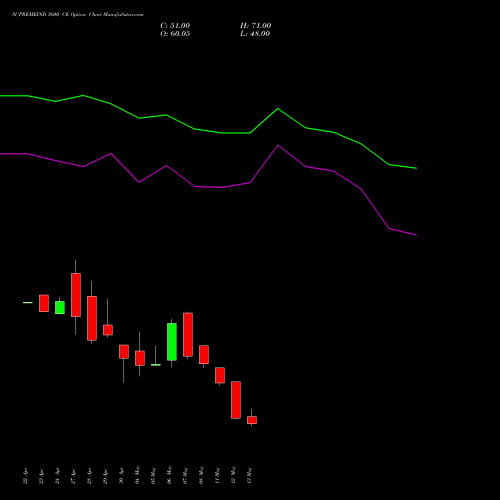Viewport: 500px width, 500px height.
Task: Select the green doji candle above 05 May
Action: (156, 365)
